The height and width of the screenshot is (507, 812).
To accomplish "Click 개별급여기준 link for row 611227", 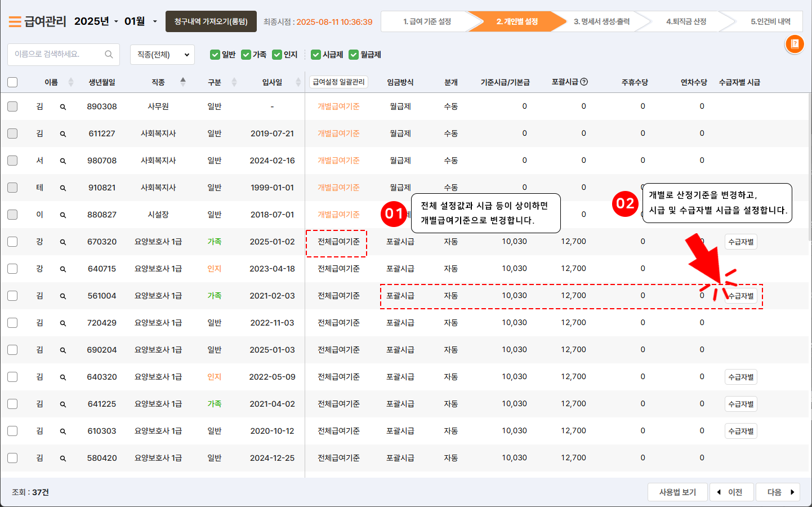I will (338, 134).
